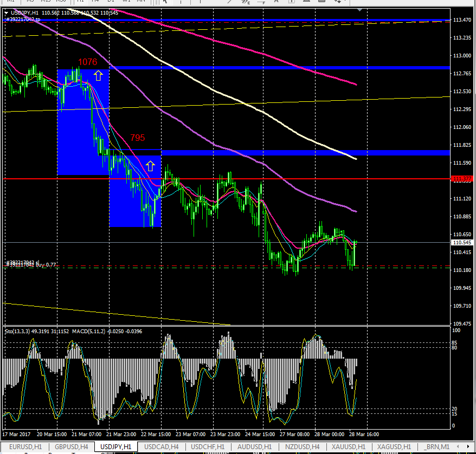The width and height of the screenshot is (476, 454).
Task: Click the current price label 110.545
Action: pos(462,242)
